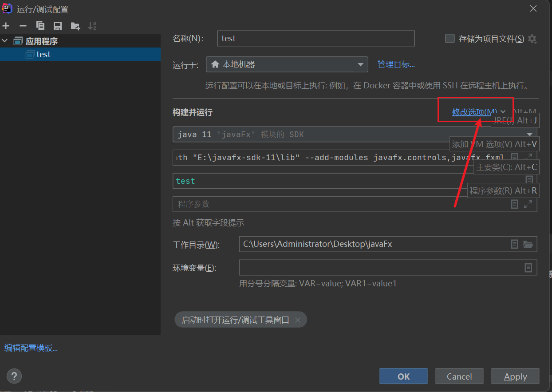The image size is (552, 392).
Task: Expand the program arguments field
Action: [x=528, y=204]
